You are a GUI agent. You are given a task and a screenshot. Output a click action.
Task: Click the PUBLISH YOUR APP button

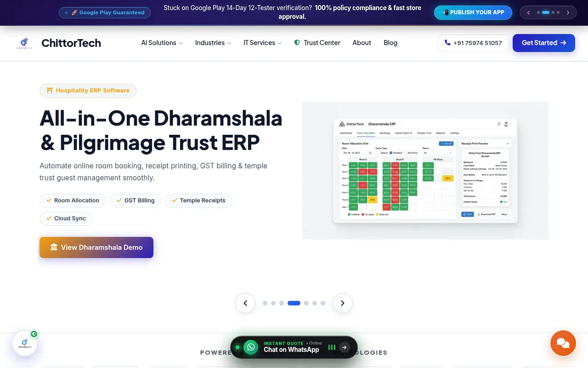pyautogui.click(x=473, y=12)
